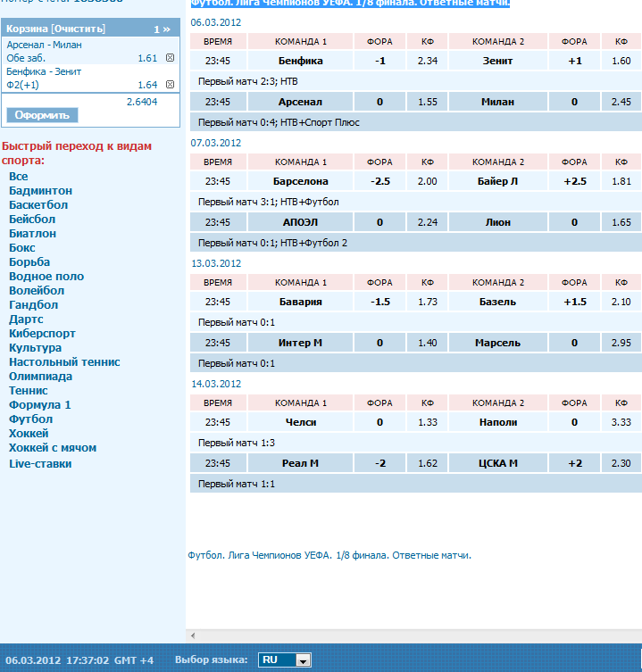Viewport: 642px width, 672px height.
Task: Click ЦСКА М handicap +2
Action: 575,463
